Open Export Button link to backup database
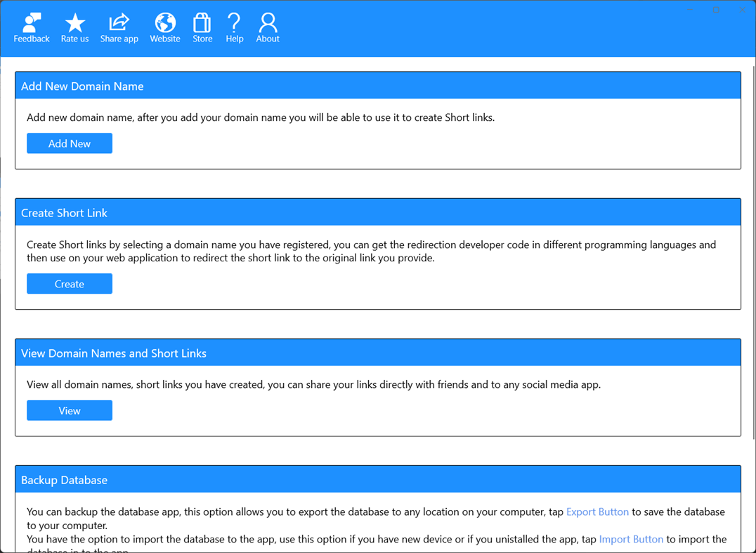Viewport: 756px width, 553px height. [x=597, y=512]
